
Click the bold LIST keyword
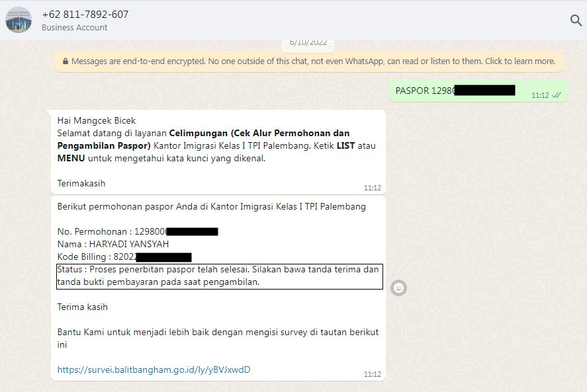point(346,145)
